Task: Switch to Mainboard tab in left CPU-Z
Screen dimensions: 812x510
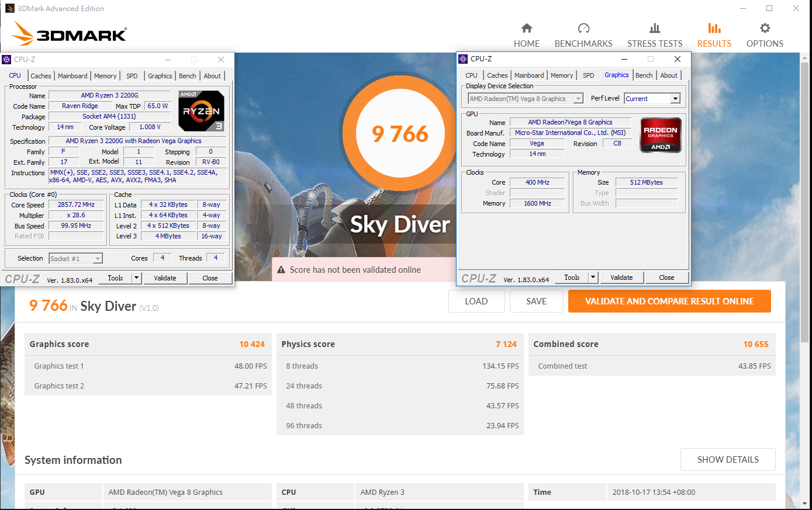Action: pos(72,76)
